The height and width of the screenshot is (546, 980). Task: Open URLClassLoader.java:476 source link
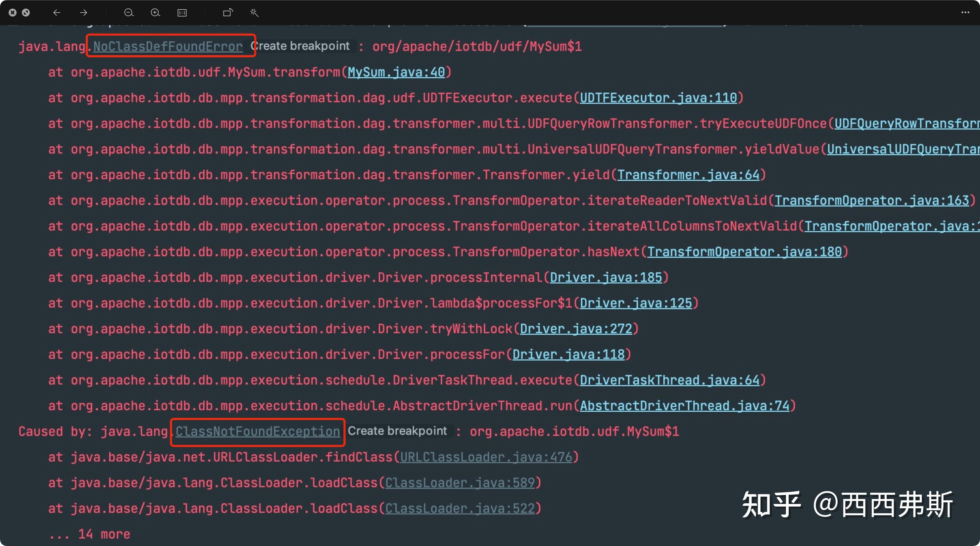pos(487,457)
